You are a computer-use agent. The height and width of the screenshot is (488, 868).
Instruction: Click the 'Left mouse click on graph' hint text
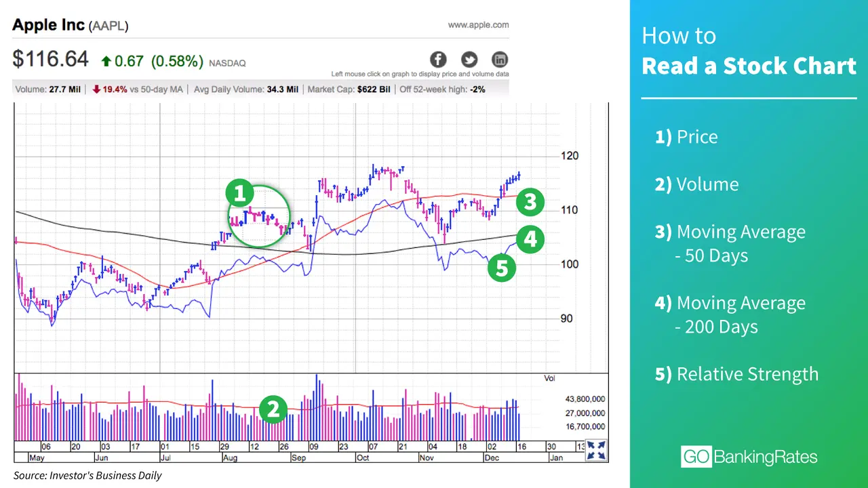[x=420, y=74]
